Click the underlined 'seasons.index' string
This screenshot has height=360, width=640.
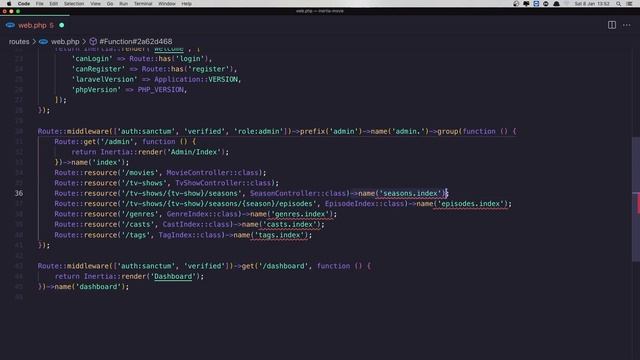[410, 193]
